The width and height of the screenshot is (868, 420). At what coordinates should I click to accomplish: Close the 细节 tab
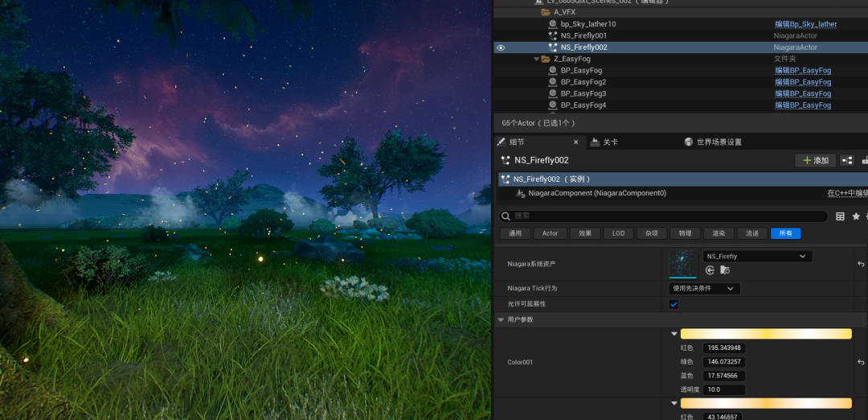click(575, 142)
